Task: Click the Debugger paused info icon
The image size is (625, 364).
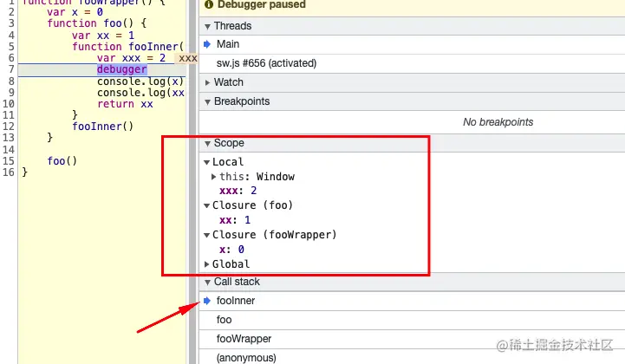Action: (x=208, y=4)
